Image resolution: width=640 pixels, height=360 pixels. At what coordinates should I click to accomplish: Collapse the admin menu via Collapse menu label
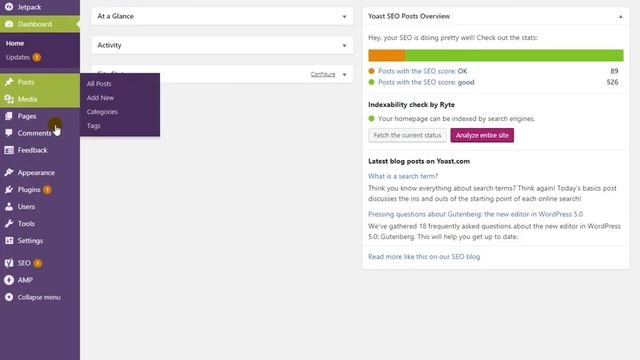pyautogui.click(x=39, y=297)
